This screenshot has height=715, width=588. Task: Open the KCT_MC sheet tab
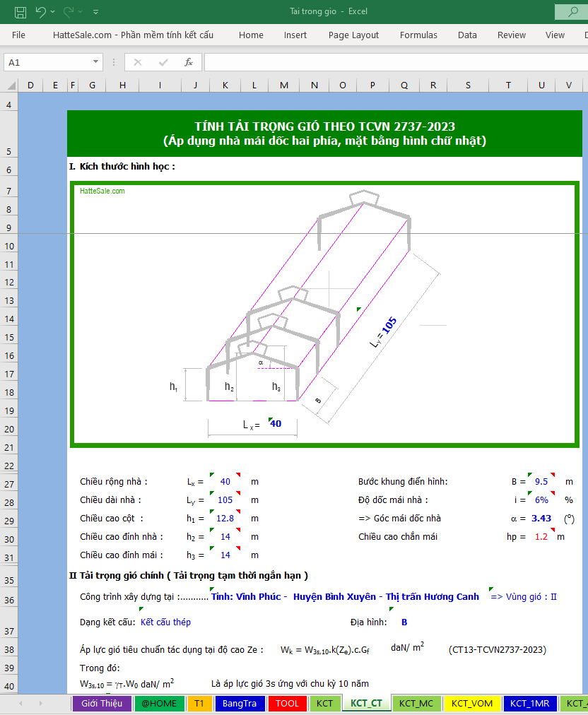[416, 704]
